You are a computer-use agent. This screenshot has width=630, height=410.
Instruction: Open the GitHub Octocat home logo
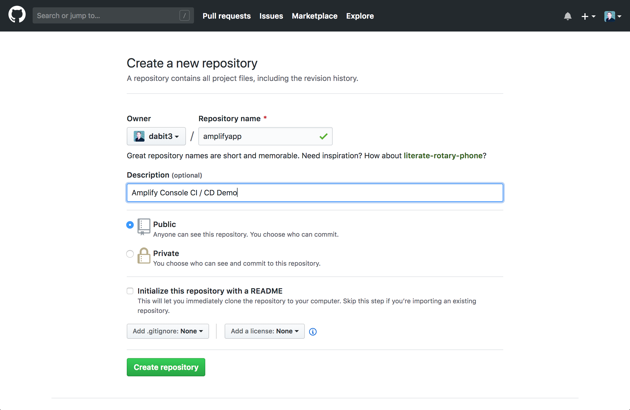point(17,15)
